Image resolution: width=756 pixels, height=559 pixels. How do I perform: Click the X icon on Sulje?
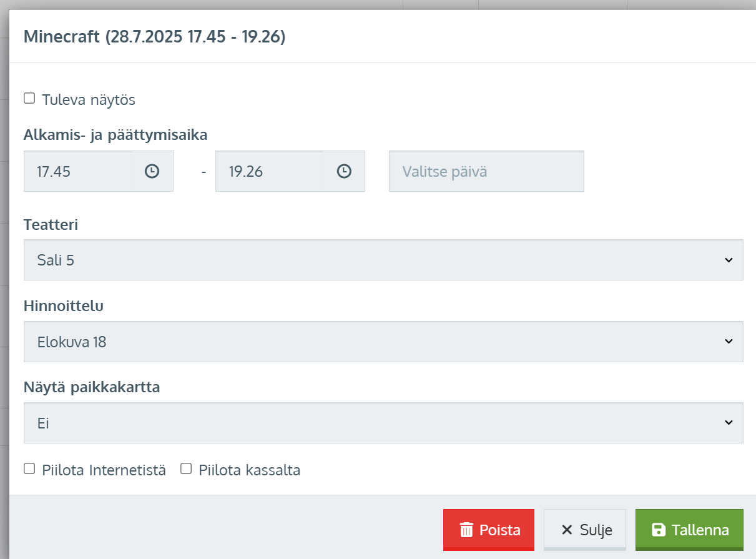coord(567,530)
